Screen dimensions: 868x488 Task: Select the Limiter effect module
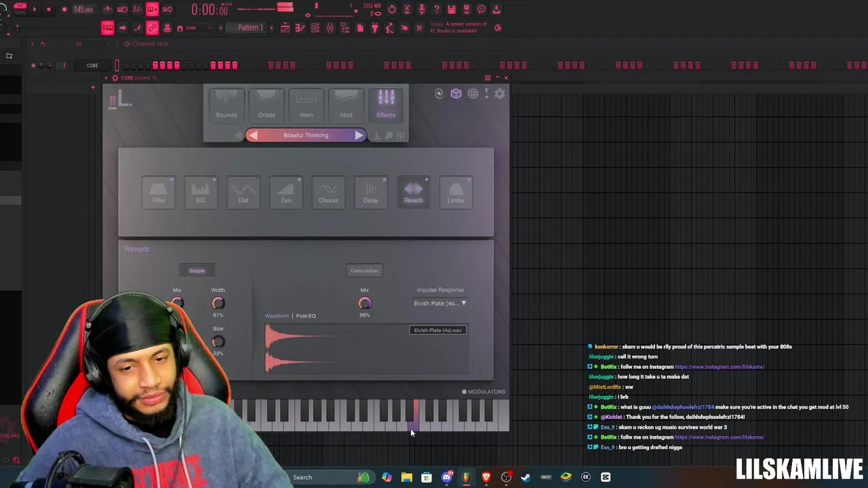tap(456, 192)
